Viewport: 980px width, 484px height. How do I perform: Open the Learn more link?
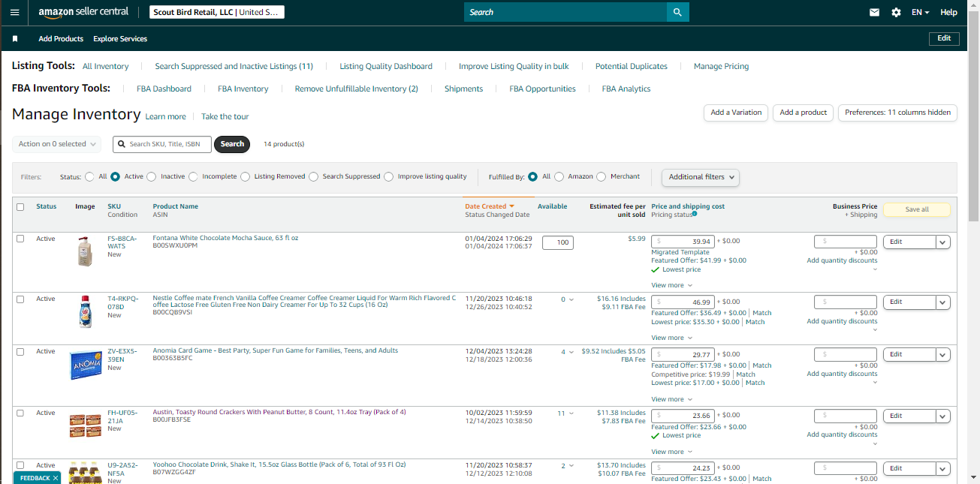[x=165, y=116]
